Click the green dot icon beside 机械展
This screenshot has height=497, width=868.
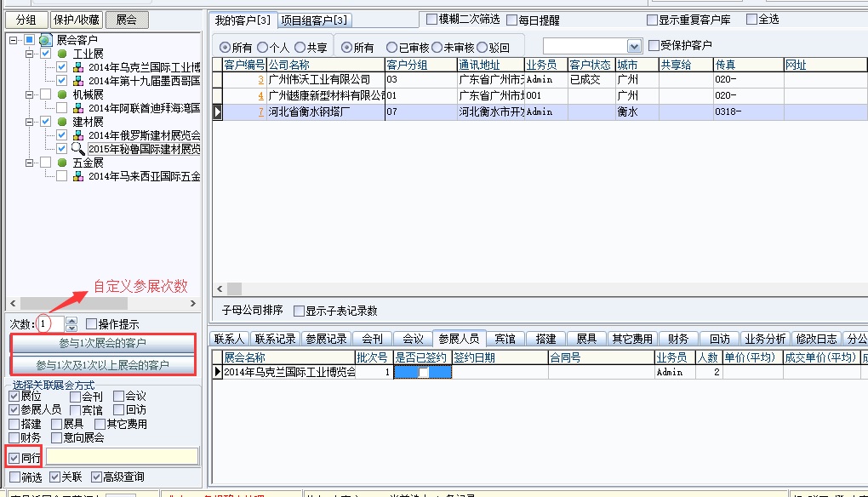[62, 94]
